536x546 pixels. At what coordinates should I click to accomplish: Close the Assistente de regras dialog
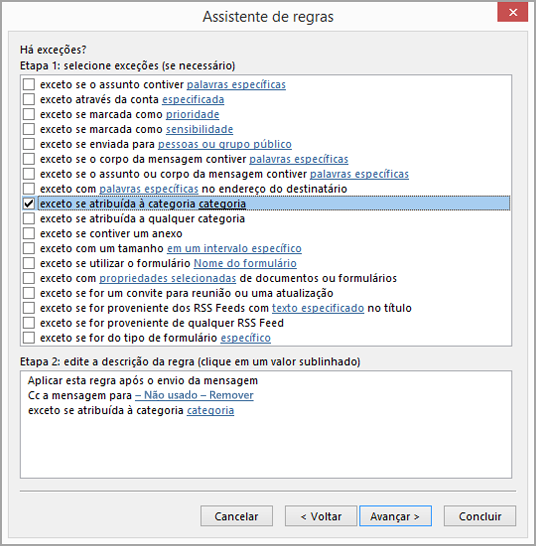pyautogui.click(x=513, y=13)
